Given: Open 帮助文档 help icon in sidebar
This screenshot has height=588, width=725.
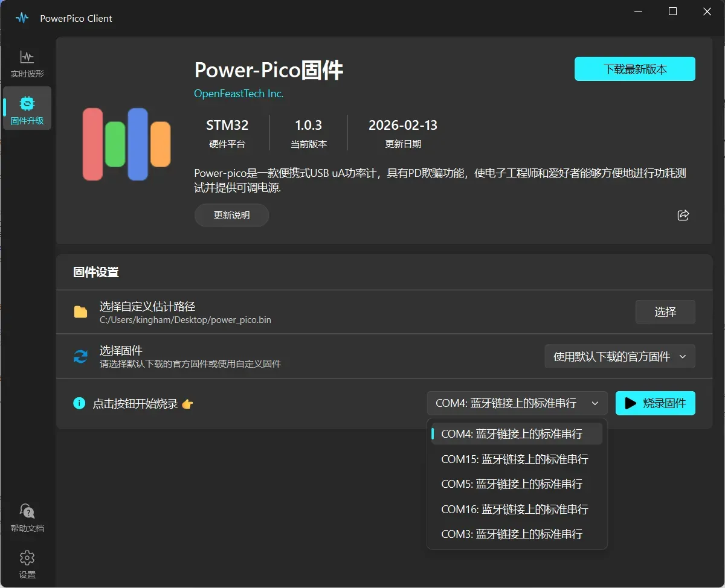Looking at the screenshot, I should (27, 512).
